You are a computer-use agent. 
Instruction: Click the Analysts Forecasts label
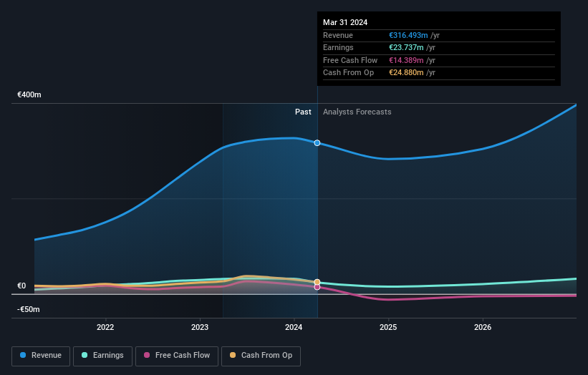coord(357,112)
